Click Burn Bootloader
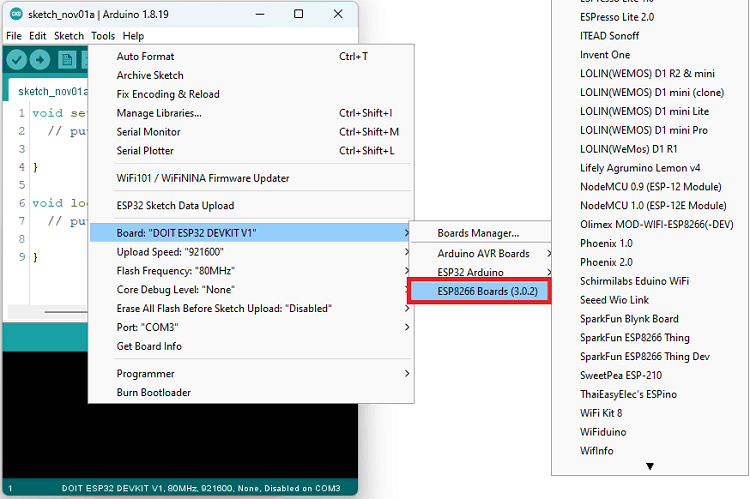The width and height of the screenshot is (750, 499). click(x=153, y=393)
